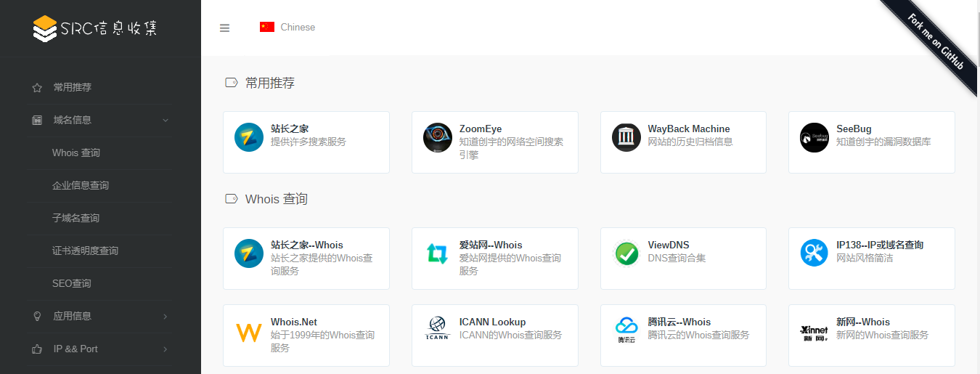Collapse the 域名信息 chevron
The image size is (980, 374).
click(166, 120)
